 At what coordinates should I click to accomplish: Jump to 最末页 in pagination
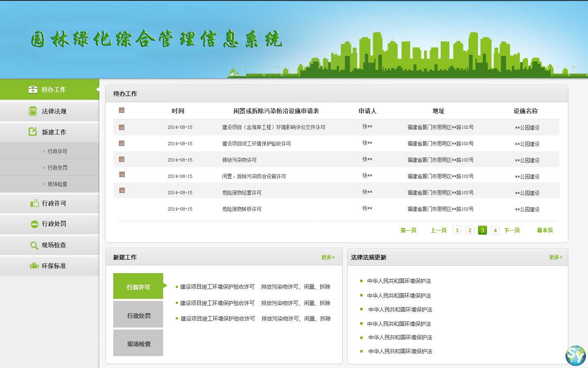tap(545, 230)
